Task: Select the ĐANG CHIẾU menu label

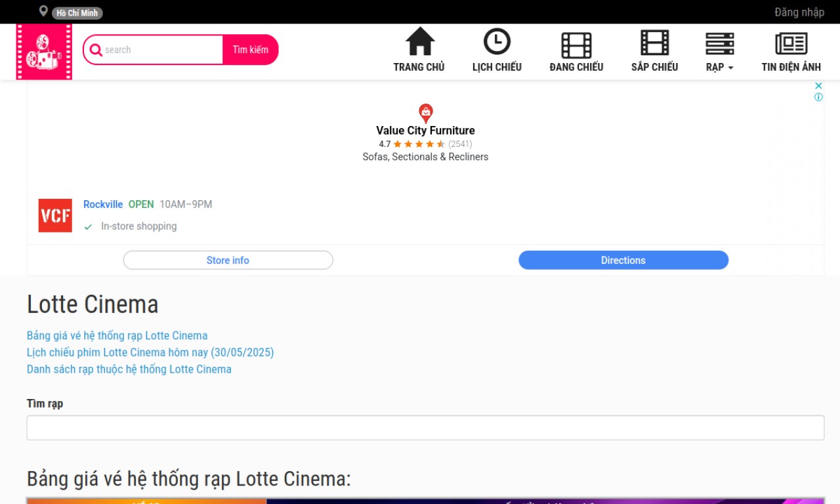Action: (576, 67)
